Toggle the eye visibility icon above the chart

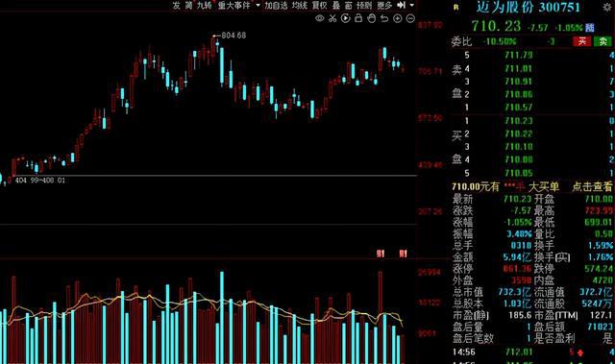(320, 18)
